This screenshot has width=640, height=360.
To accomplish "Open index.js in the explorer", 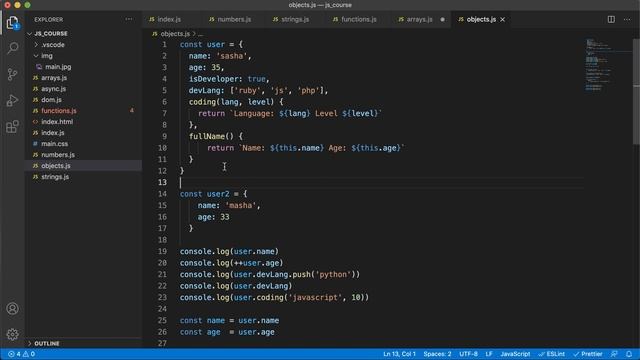I will pos(52,133).
